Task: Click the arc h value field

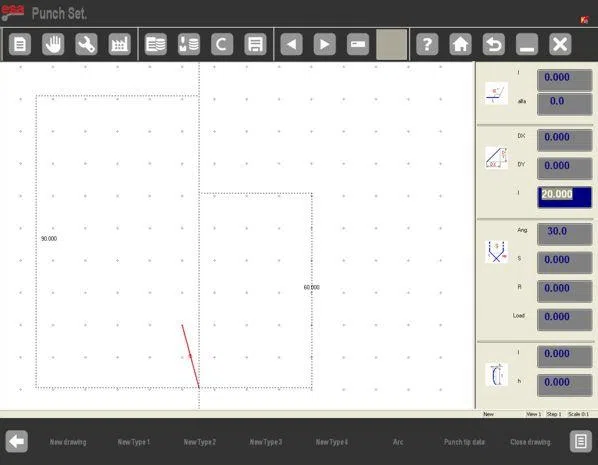Action: tap(564, 385)
